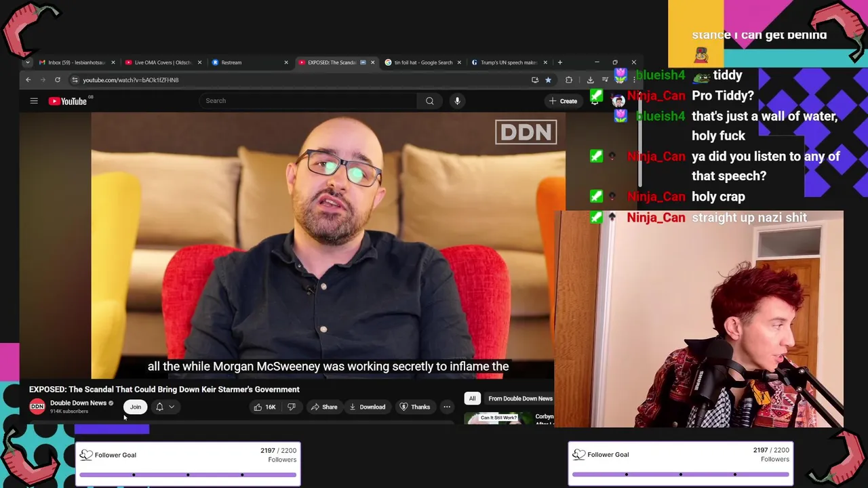
Task: Reload the YouTube page
Action: click(x=58, y=80)
